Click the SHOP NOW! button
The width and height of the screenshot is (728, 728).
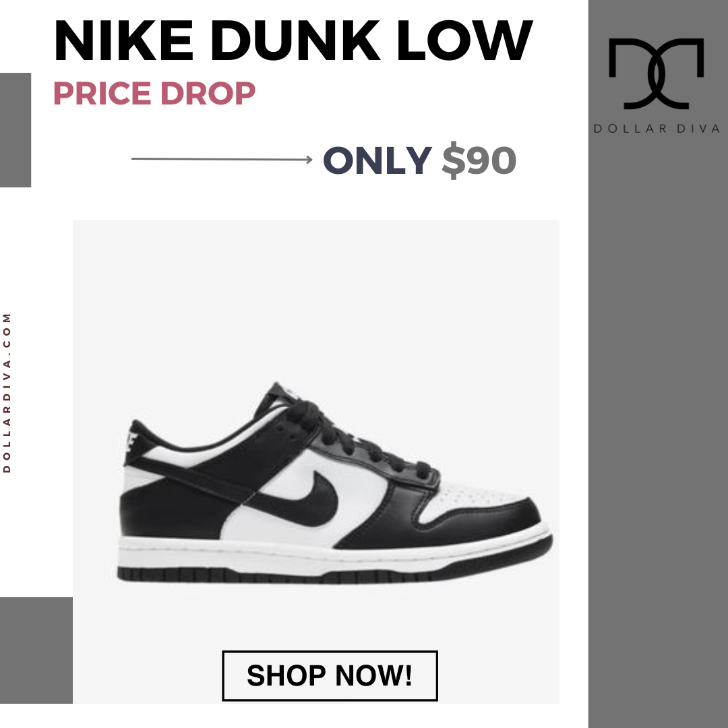click(330, 675)
